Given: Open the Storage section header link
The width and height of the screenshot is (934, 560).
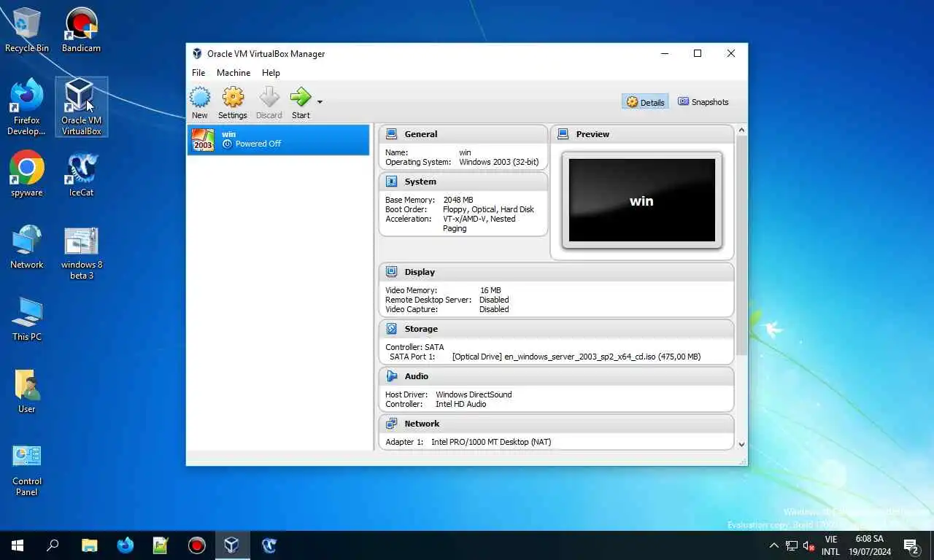Looking at the screenshot, I should 421,329.
